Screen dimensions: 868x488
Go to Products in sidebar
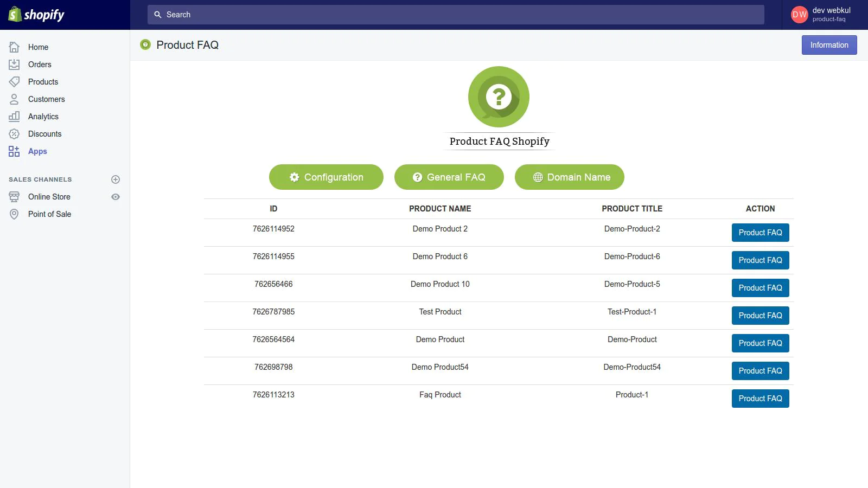[x=43, y=82]
